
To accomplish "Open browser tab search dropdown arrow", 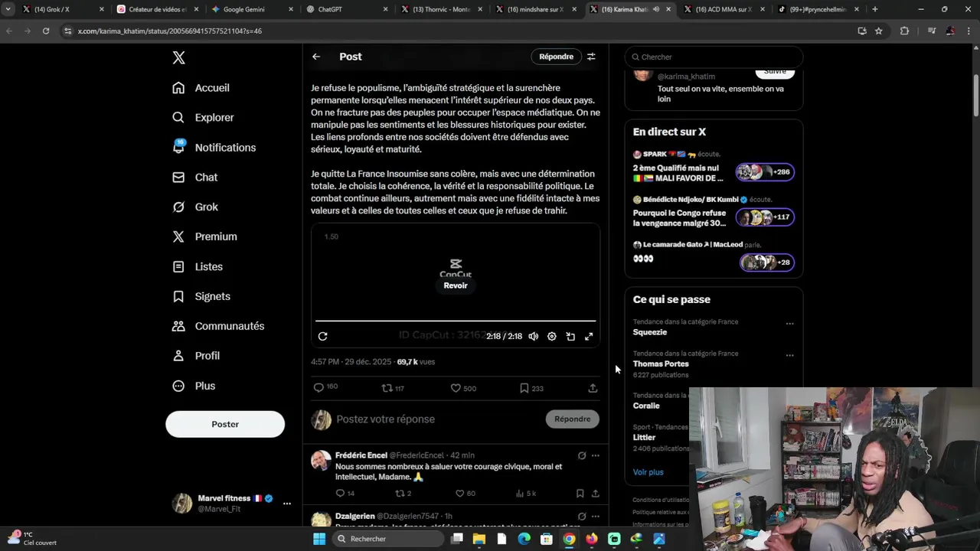I will [8, 9].
